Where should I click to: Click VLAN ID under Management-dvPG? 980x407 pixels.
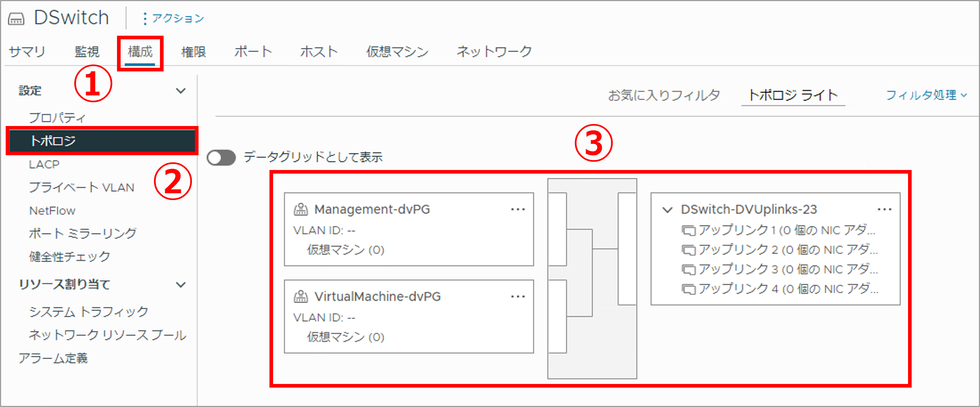(324, 231)
